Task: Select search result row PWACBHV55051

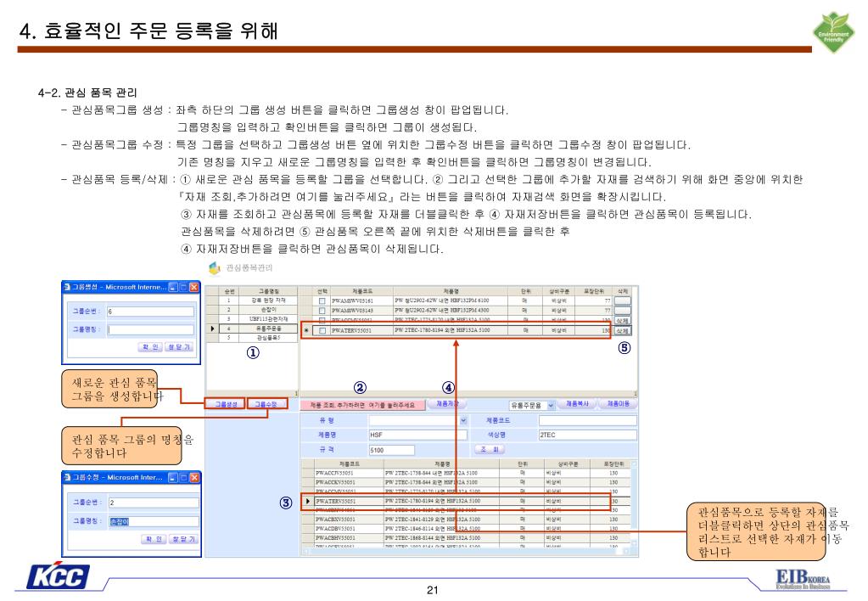Action: 465,538
